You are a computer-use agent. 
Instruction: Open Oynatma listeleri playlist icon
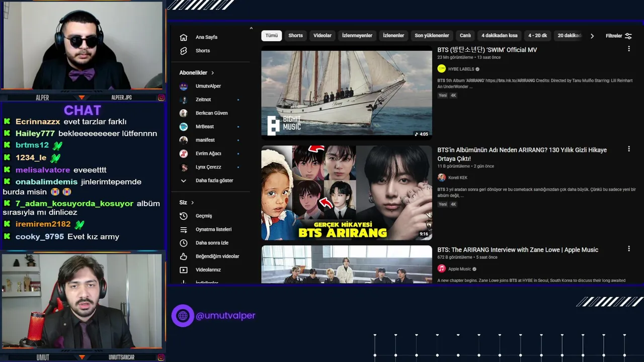click(184, 229)
